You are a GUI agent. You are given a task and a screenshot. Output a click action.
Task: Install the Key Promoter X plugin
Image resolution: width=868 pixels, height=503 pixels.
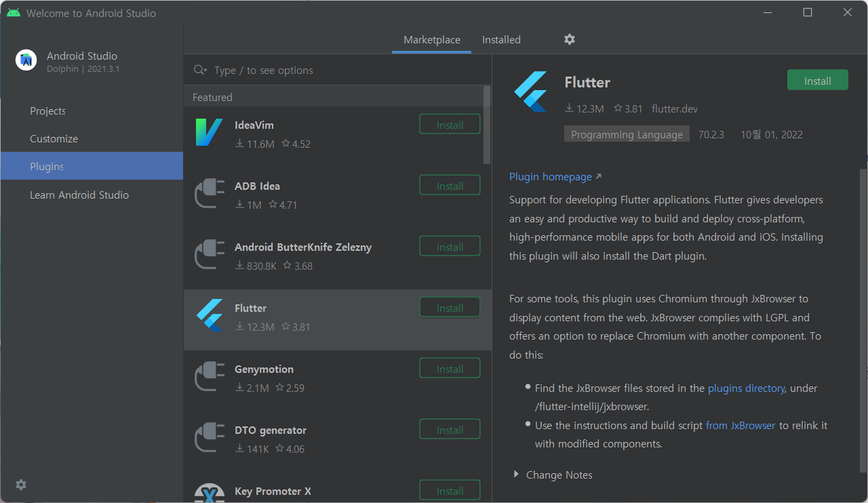tap(450, 491)
